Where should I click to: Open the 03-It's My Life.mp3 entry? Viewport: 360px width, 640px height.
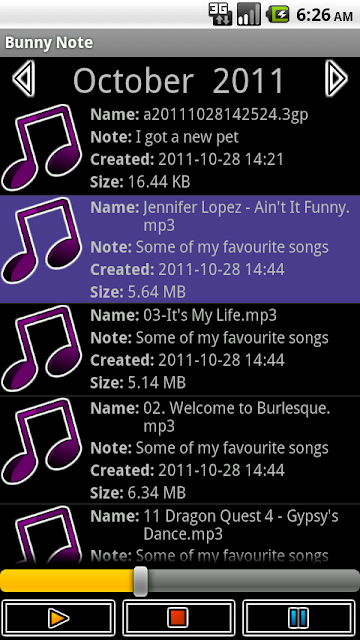(x=180, y=349)
